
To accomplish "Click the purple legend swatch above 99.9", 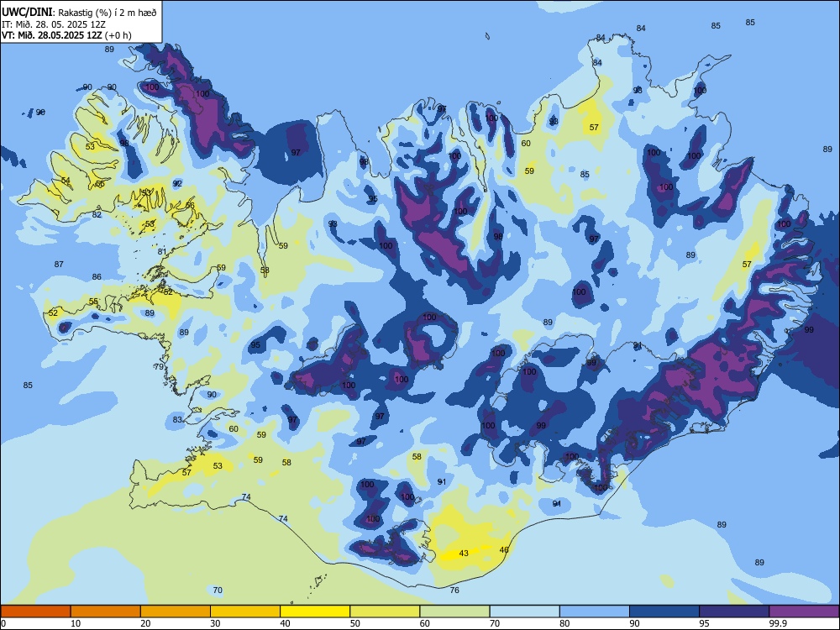I will [x=804, y=612].
